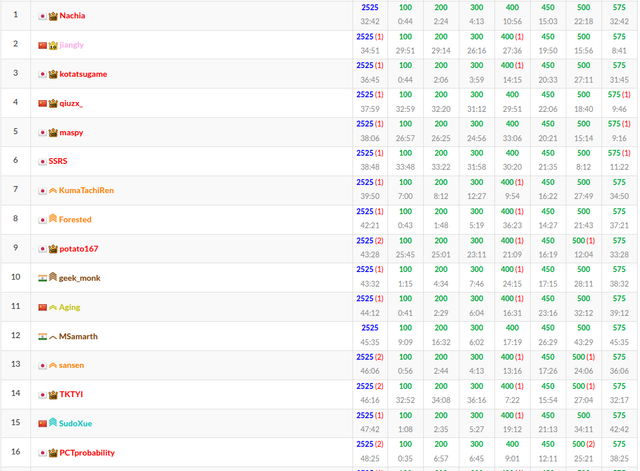Click jiangly's 575-point task result
Screen dimensions: 640x471
(x=619, y=37)
